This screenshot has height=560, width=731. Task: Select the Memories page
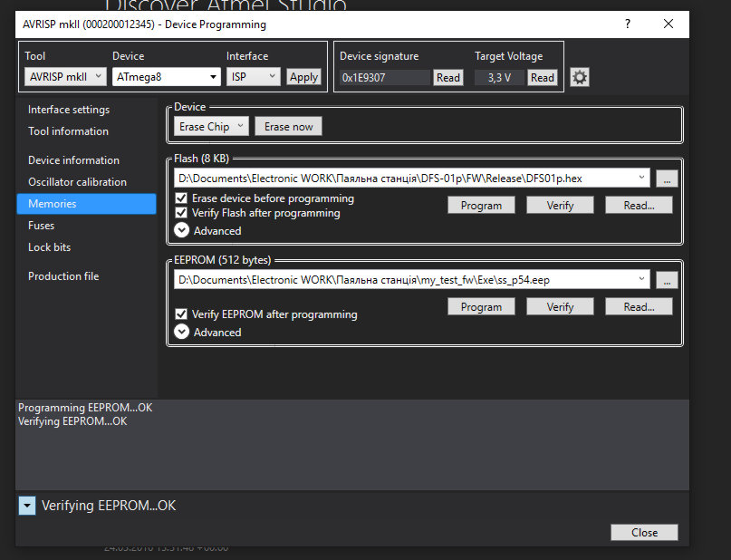tap(87, 204)
